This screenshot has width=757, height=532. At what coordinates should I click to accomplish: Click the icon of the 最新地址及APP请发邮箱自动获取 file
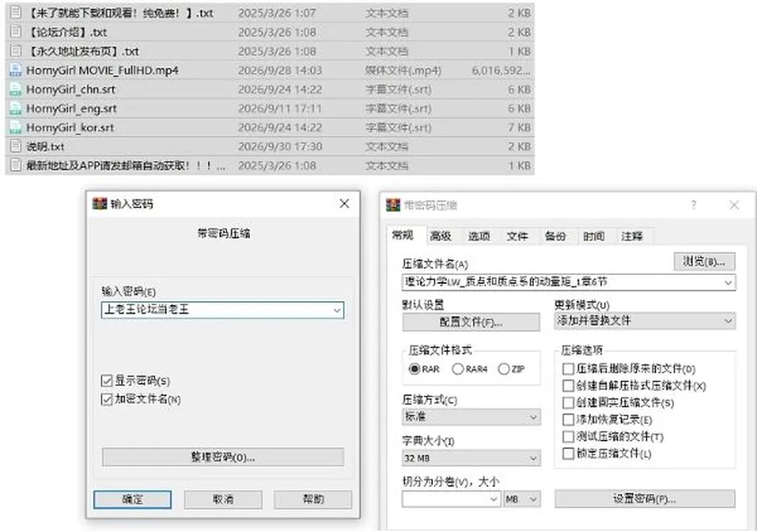click(x=16, y=165)
